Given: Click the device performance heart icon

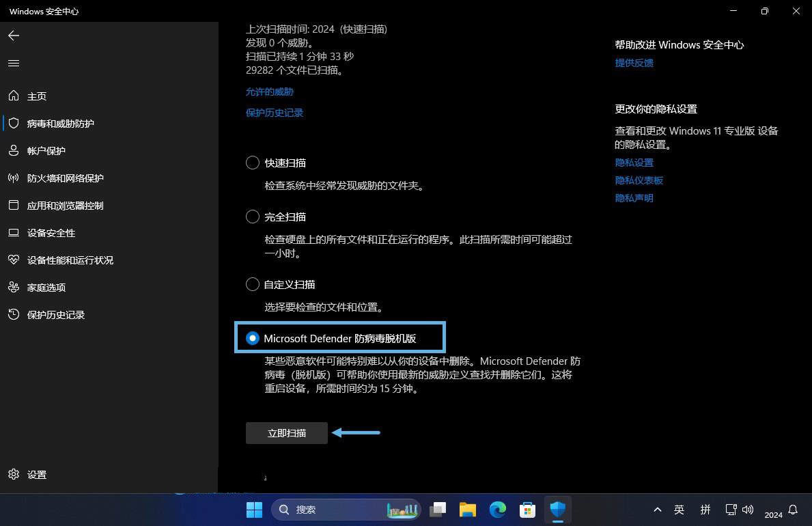Looking at the screenshot, I should pyautogui.click(x=14, y=260).
